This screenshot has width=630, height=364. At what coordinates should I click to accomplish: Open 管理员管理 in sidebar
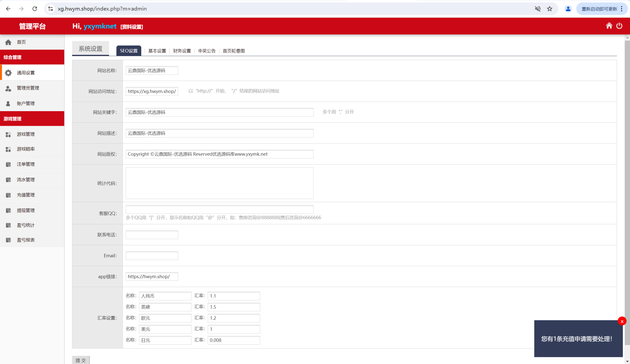[x=28, y=88]
